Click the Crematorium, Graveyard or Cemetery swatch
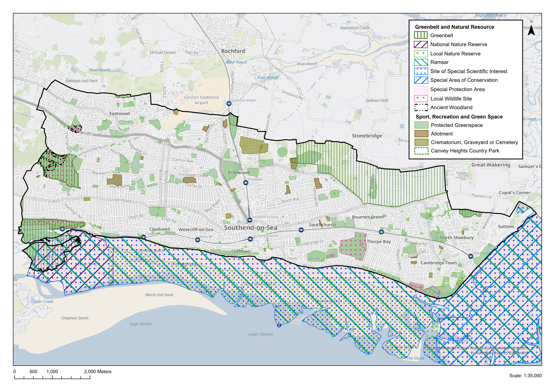555x392 pixels. (421, 142)
